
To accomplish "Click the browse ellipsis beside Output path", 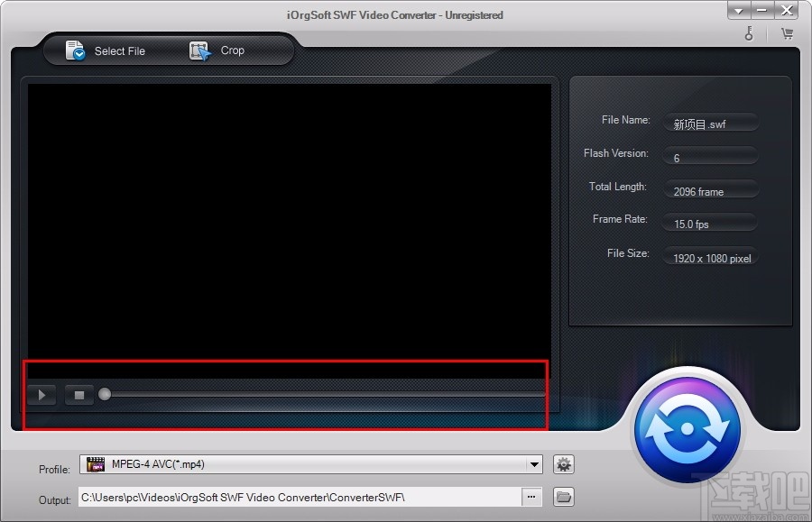I will (x=531, y=497).
